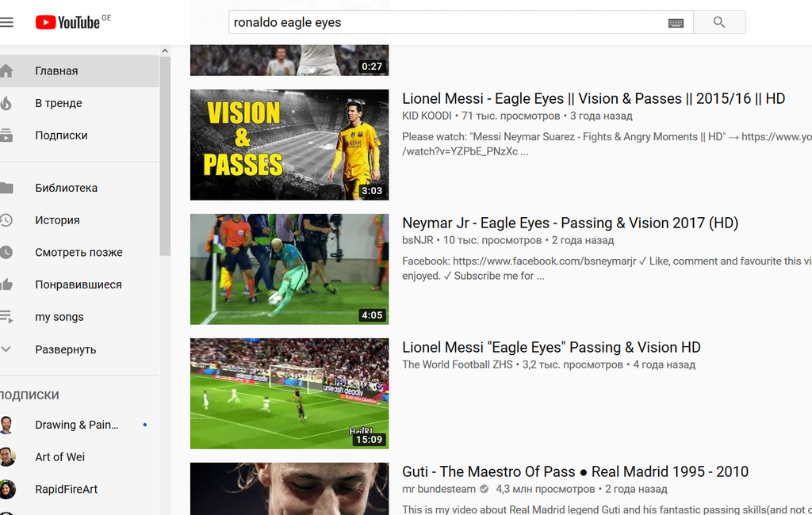Click the YouTube logo
This screenshot has height=515, width=812.
pyautogui.click(x=68, y=22)
